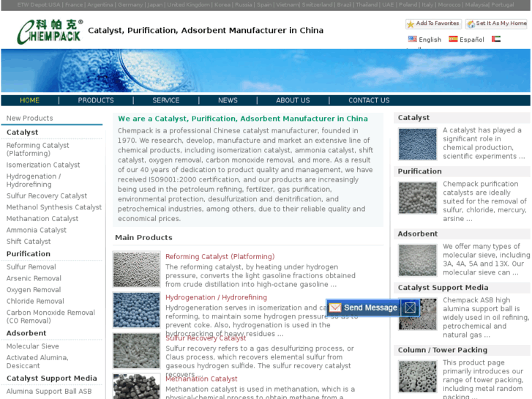Click the Catalyst heading in right column

[x=413, y=117]
